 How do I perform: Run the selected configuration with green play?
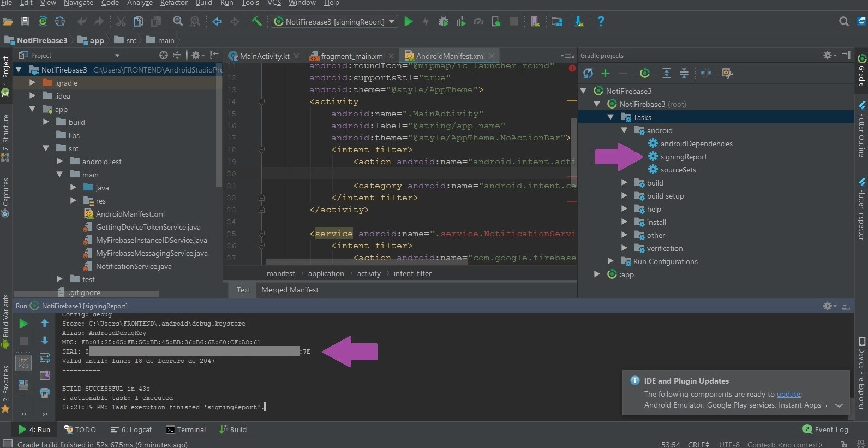pos(409,21)
